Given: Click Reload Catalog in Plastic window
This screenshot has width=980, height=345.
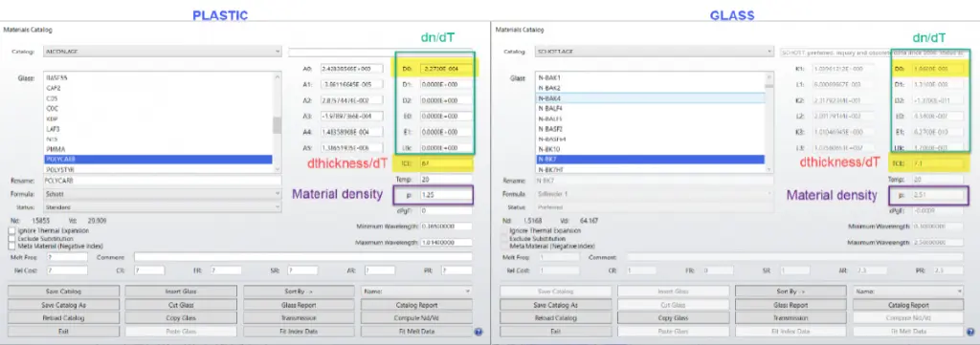Looking at the screenshot, I should [63, 318].
